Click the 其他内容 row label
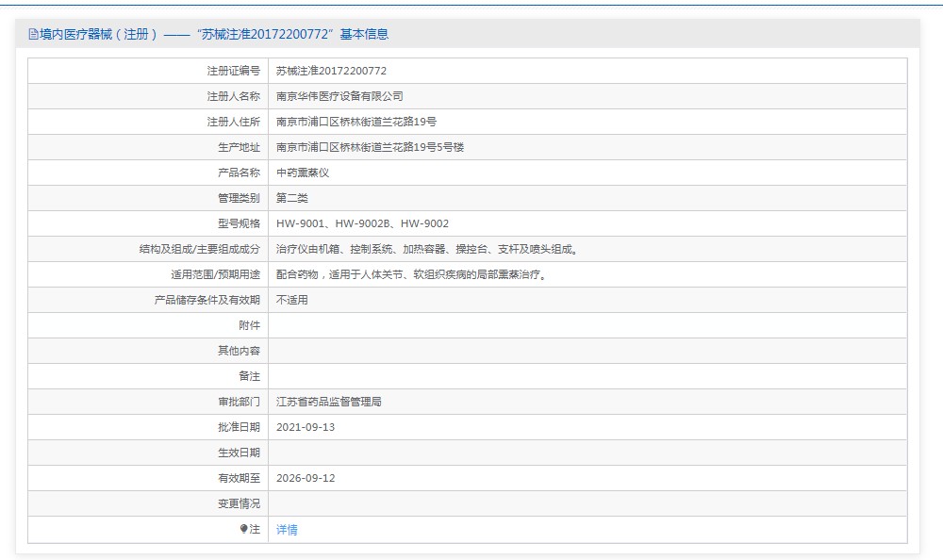 (x=239, y=351)
